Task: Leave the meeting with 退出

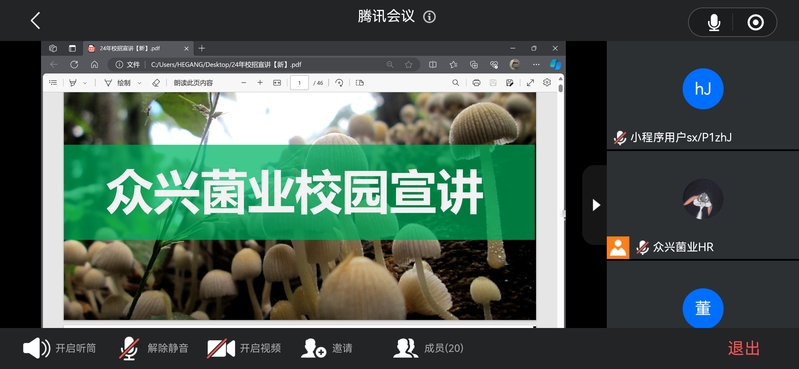Action: 743,349
